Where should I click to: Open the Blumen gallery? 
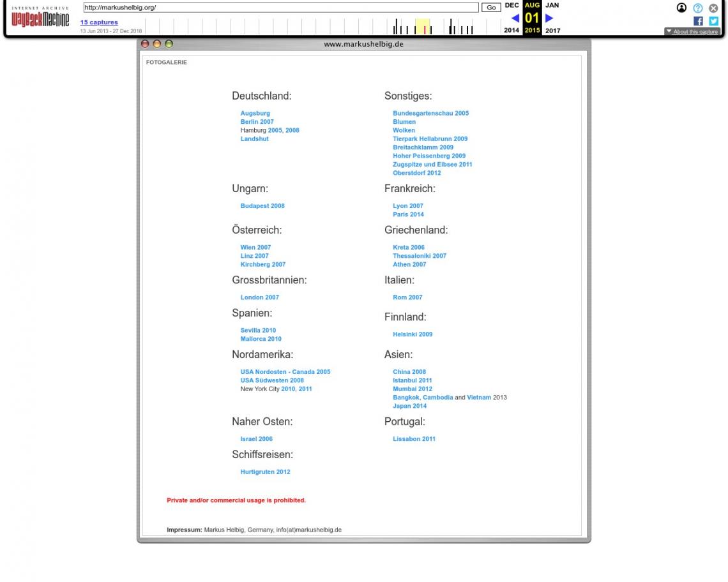[x=404, y=122]
